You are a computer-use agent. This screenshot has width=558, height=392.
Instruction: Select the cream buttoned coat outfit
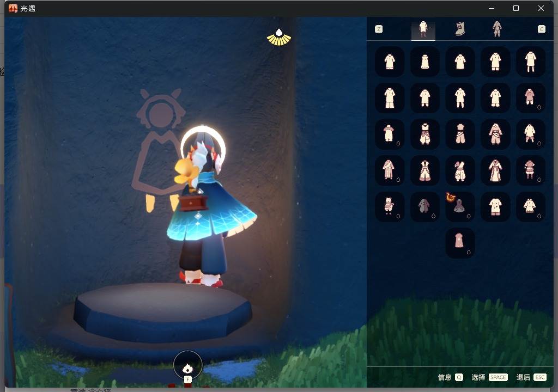tap(530, 207)
